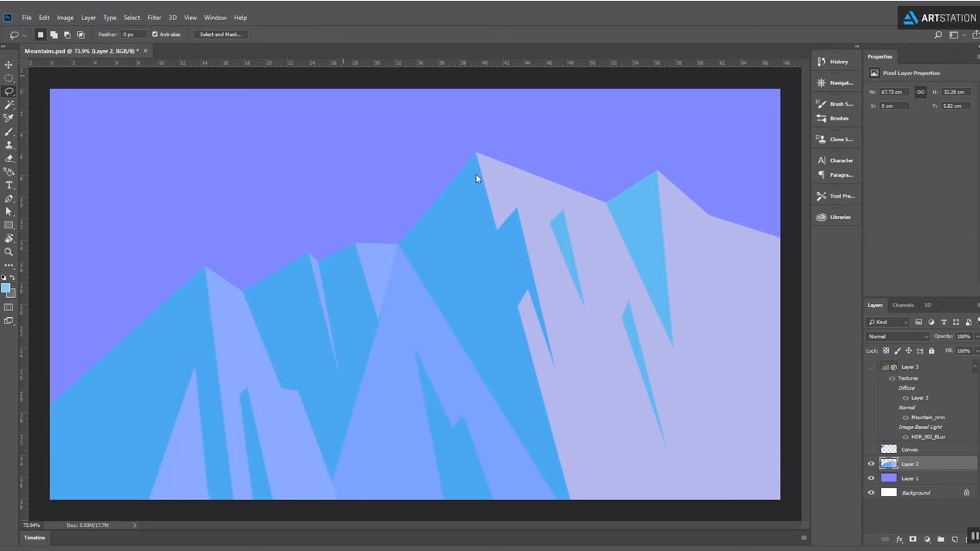The height and width of the screenshot is (551, 980).
Task: Click the Select and Mask button
Action: tap(220, 34)
